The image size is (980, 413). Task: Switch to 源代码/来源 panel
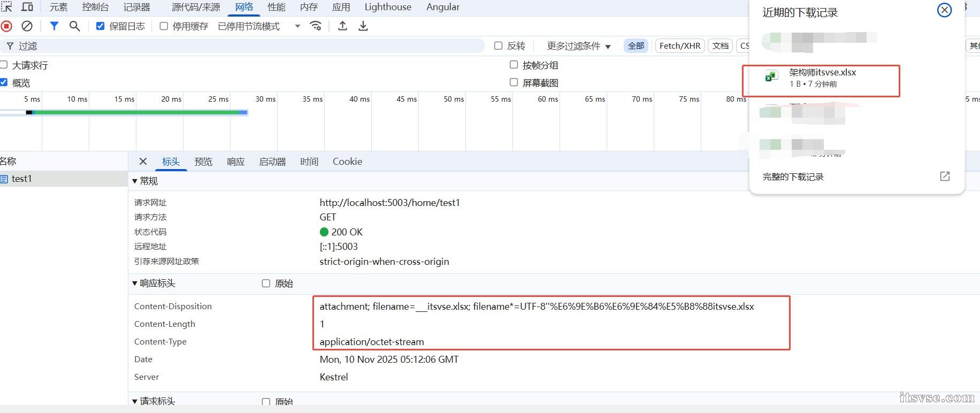(196, 7)
